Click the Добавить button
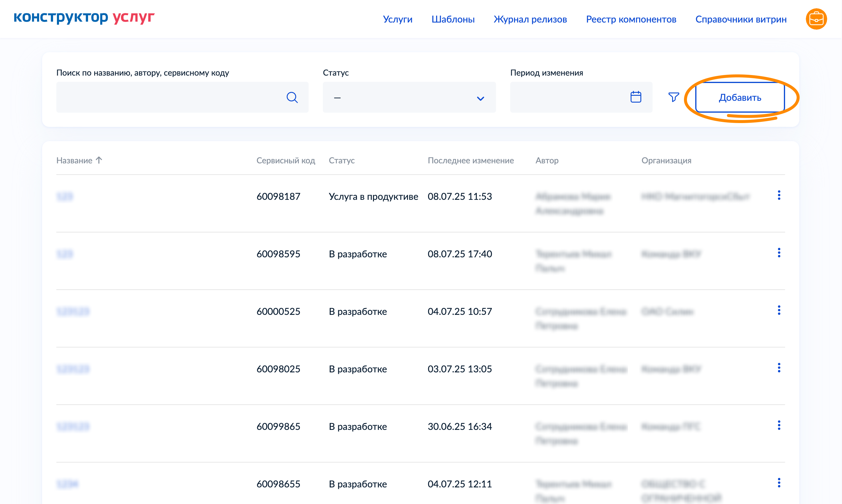842x504 pixels. point(740,98)
